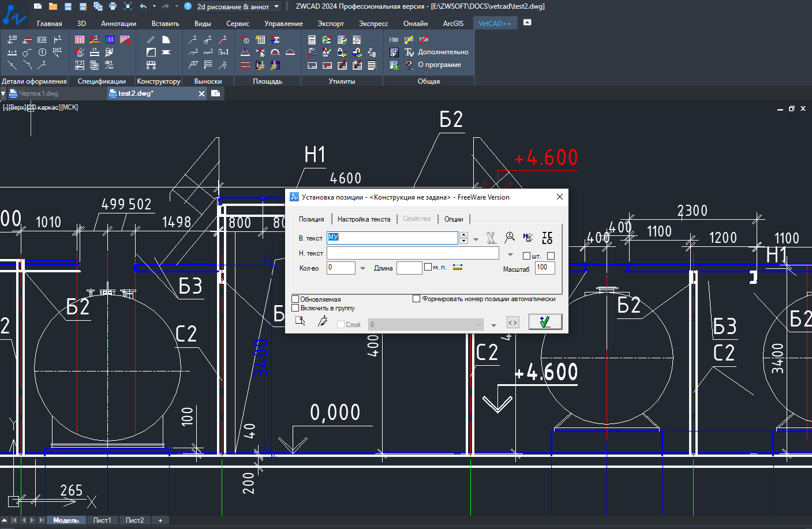812x529 pixels.
Task: Collapse the ribbon with the arrow toggle button
Action: pyautogui.click(x=527, y=22)
